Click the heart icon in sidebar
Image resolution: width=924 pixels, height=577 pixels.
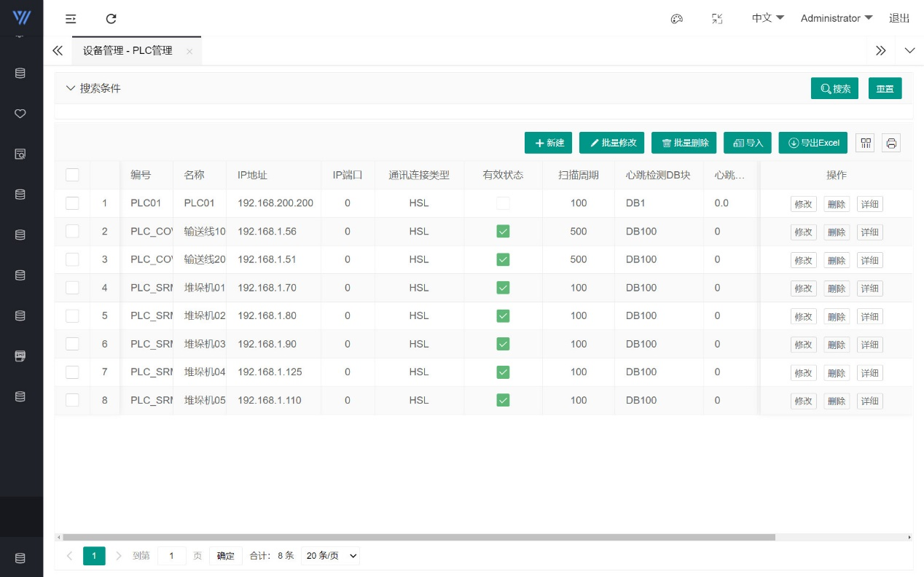pyautogui.click(x=20, y=114)
